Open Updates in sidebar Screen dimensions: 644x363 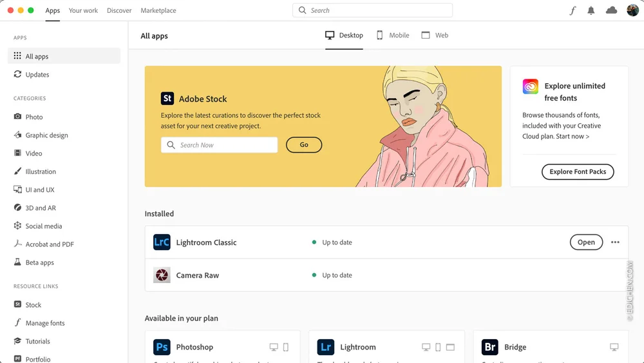pyautogui.click(x=31, y=74)
